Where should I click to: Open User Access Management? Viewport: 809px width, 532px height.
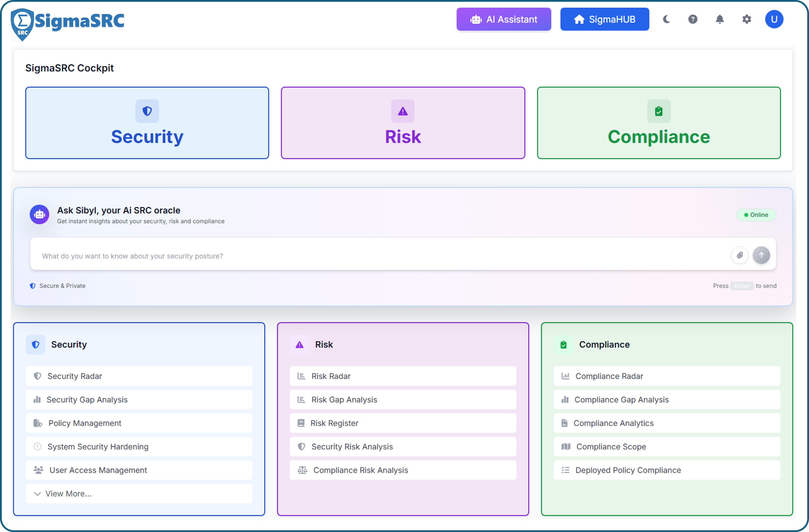pyautogui.click(x=139, y=470)
